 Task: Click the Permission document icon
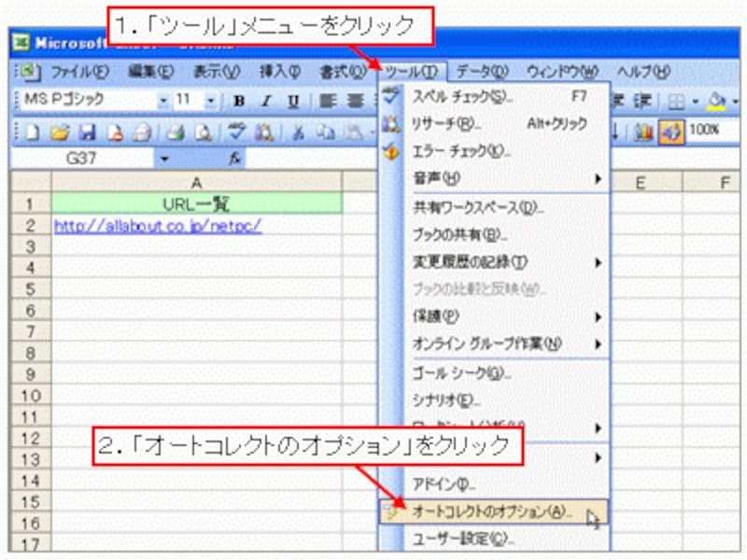114,133
